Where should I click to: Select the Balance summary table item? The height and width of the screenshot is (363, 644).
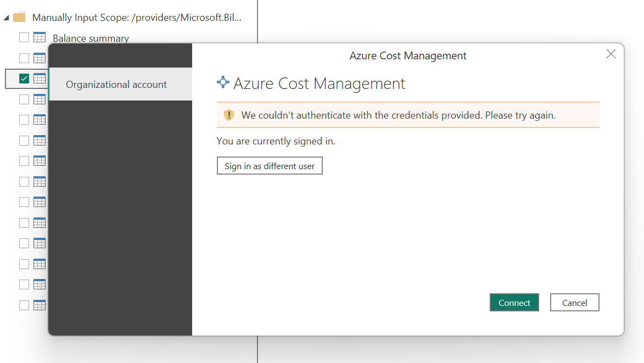coord(91,38)
